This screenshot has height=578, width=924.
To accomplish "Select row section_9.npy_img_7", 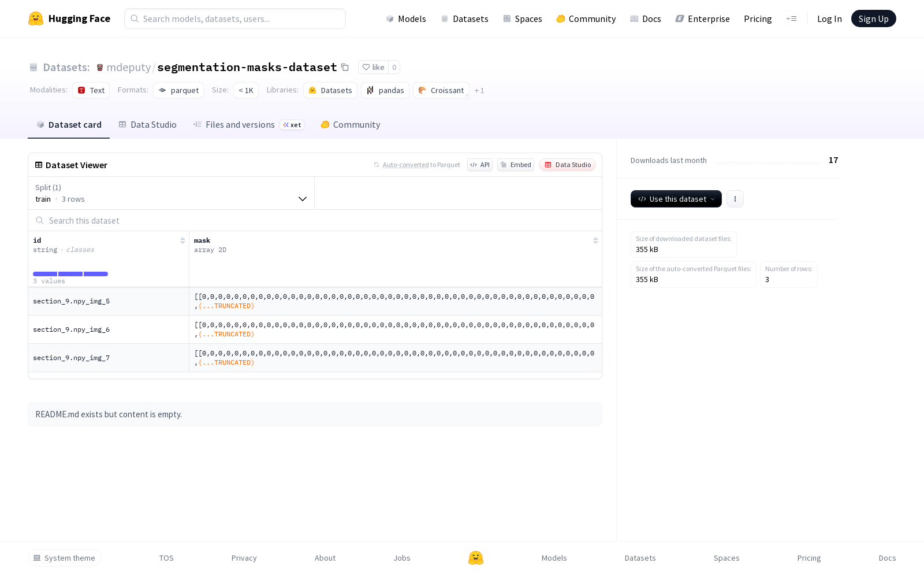I will (x=315, y=358).
